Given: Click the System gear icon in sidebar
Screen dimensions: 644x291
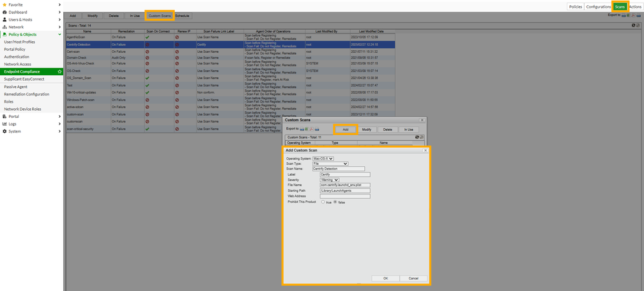Looking at the screenshot, I should pos(5,131).
